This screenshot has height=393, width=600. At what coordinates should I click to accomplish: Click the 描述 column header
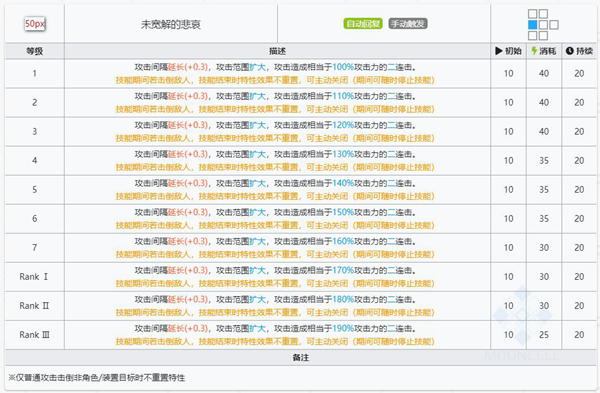(x=277, y=51)
